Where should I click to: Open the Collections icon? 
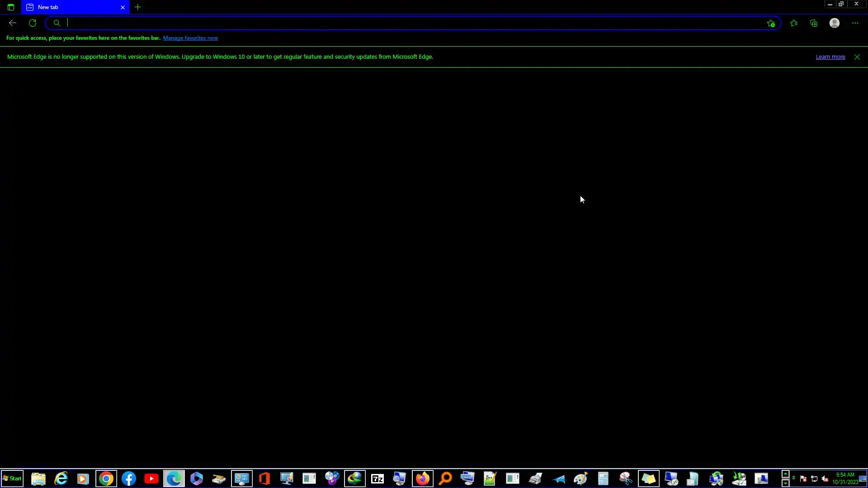point(814,23)
